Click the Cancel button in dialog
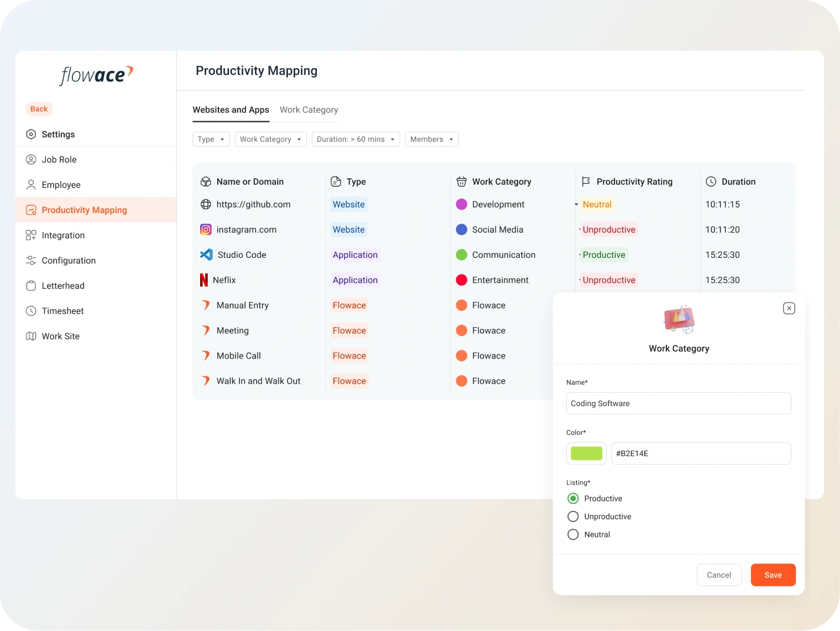 coord(719,575)
